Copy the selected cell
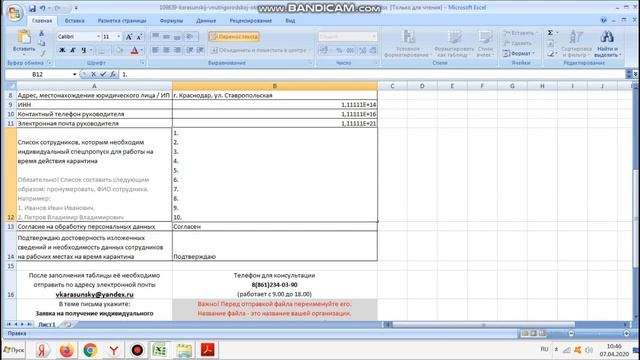 [x=41, y=43]
